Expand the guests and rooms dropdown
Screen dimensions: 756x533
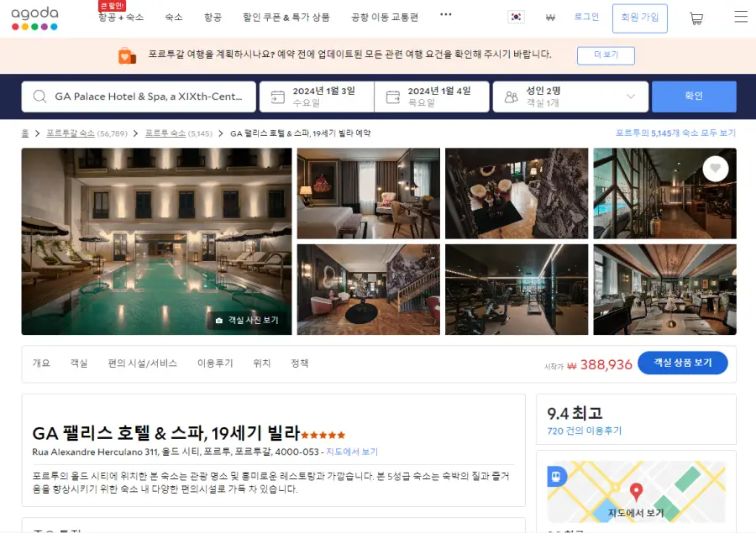click(630, 97)
